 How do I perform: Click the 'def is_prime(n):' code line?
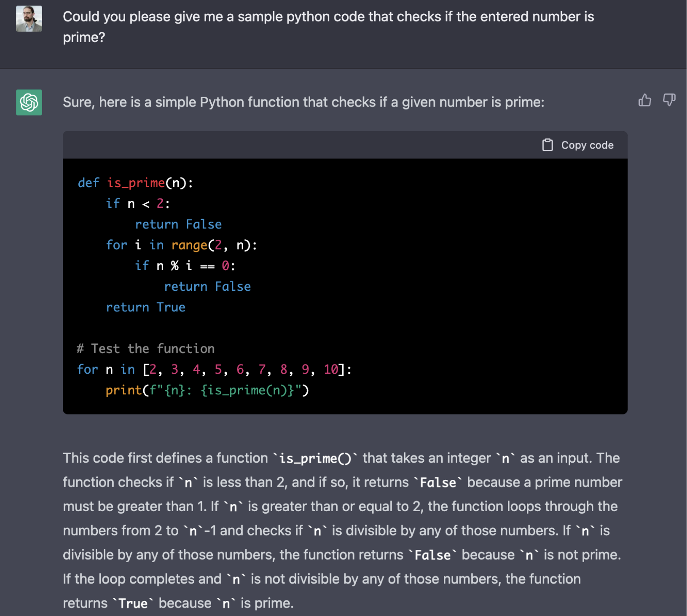135,183
